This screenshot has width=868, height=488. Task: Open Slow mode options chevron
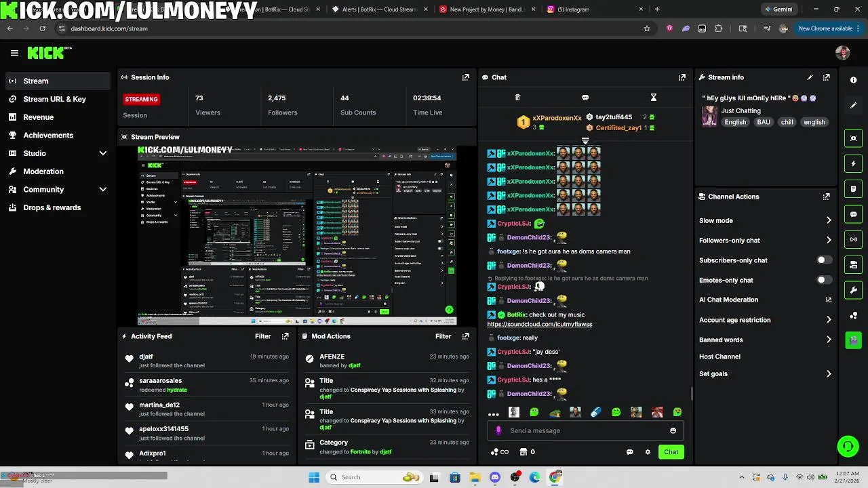pos(828,220)
